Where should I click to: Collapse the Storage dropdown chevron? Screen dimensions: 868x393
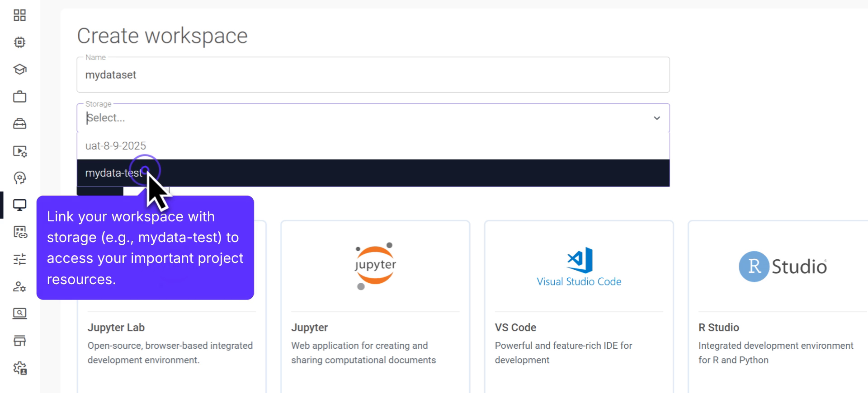pos(656,118)
